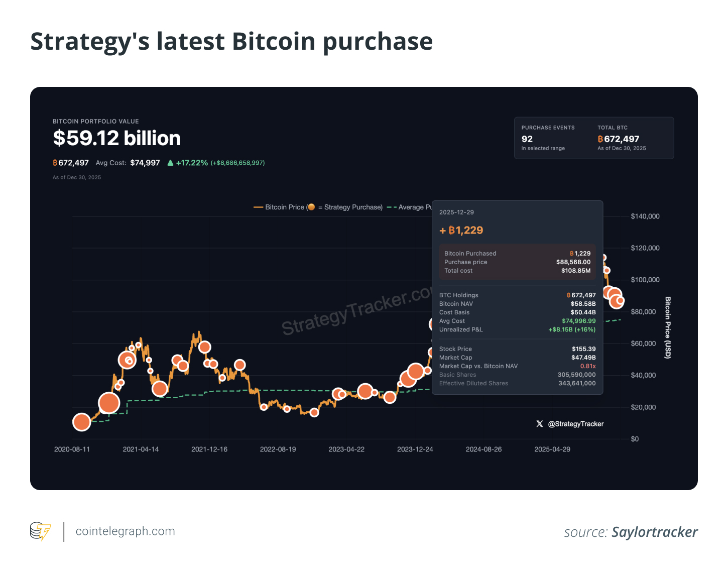Click the green dashed Average line legend swatch

coord(392,207)
